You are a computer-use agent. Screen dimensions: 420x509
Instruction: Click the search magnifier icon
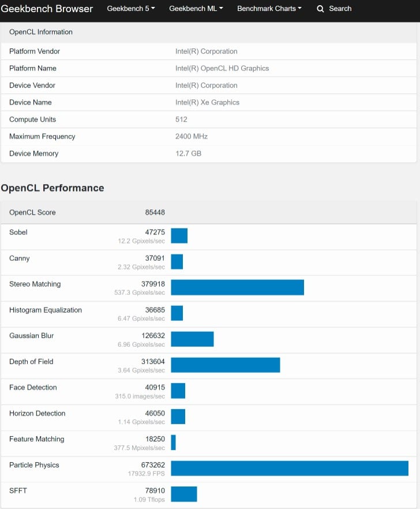click(x=321, y=9)
